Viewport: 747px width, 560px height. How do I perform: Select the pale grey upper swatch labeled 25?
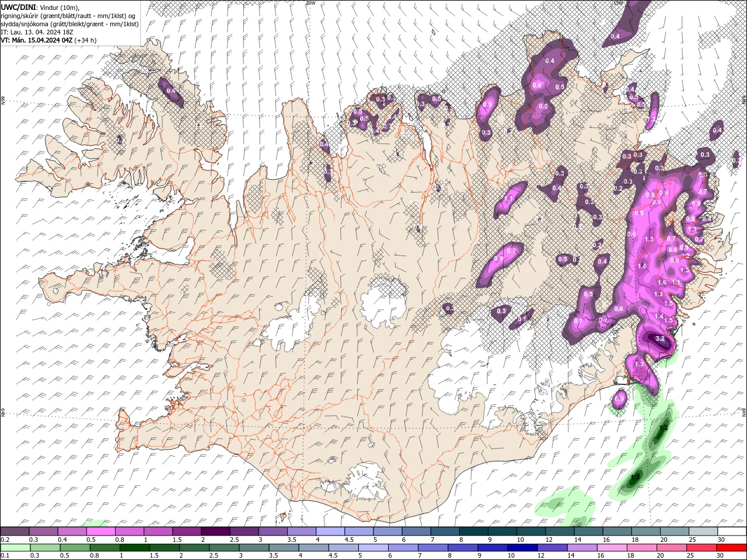[703, 531]
